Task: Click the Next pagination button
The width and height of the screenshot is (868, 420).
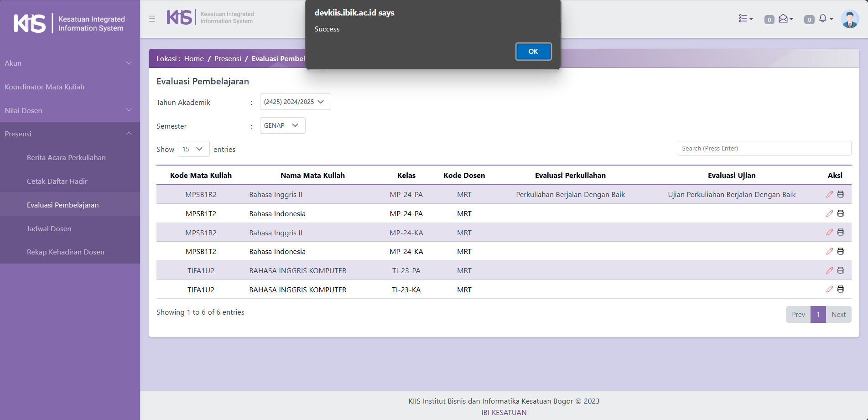Action: click(838, 314)
